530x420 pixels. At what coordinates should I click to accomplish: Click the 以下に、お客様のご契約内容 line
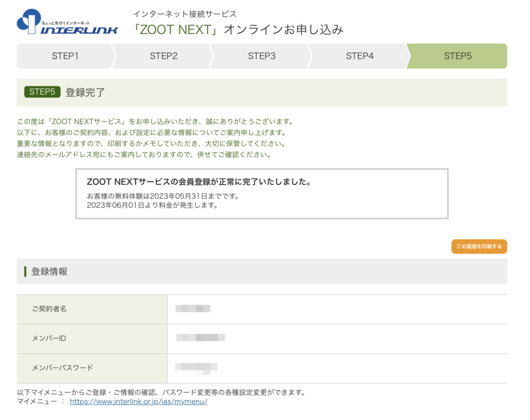pos(152,133)
